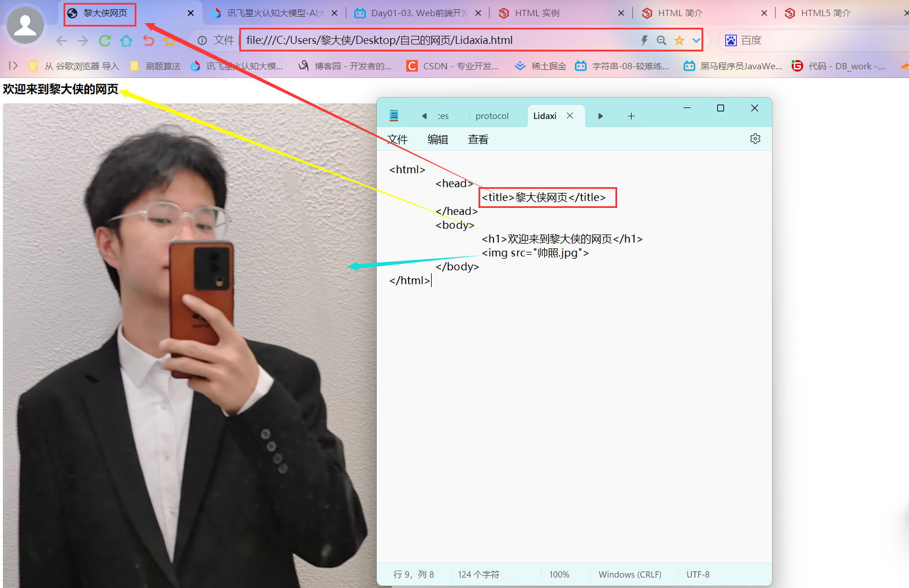Viewport: 909px width, 588px height.
Task: Switch to the protocol tab in Notepad
Action: [x=492, y=116]
